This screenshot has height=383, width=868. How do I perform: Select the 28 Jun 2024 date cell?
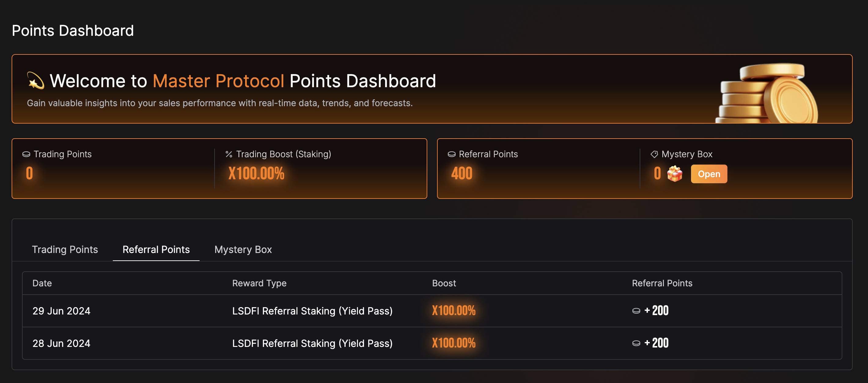[x=61, y=343]
